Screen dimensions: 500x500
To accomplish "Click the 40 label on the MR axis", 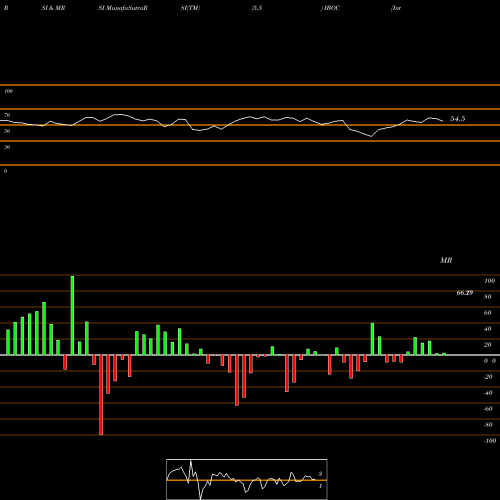I will click(x=488, y=329).
